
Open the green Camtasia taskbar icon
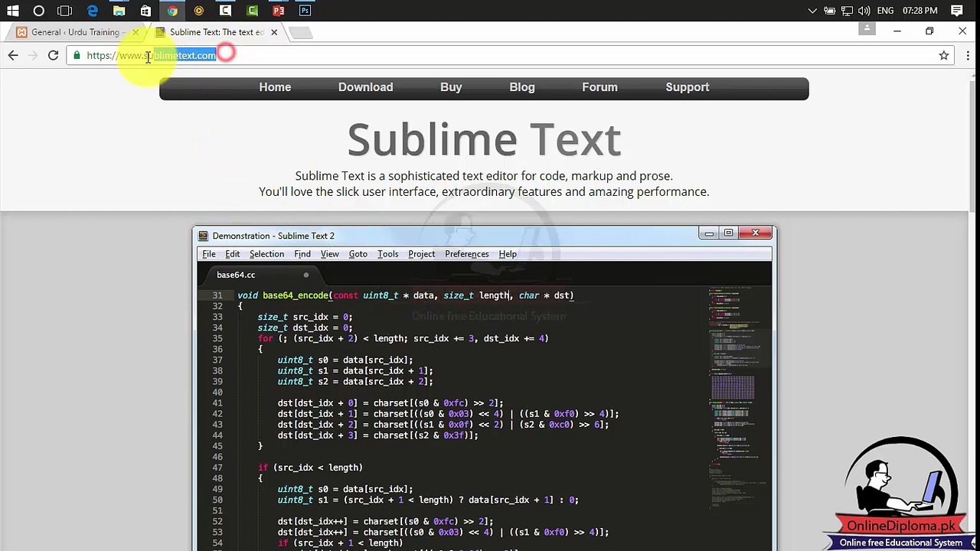[x=252, y=11]
